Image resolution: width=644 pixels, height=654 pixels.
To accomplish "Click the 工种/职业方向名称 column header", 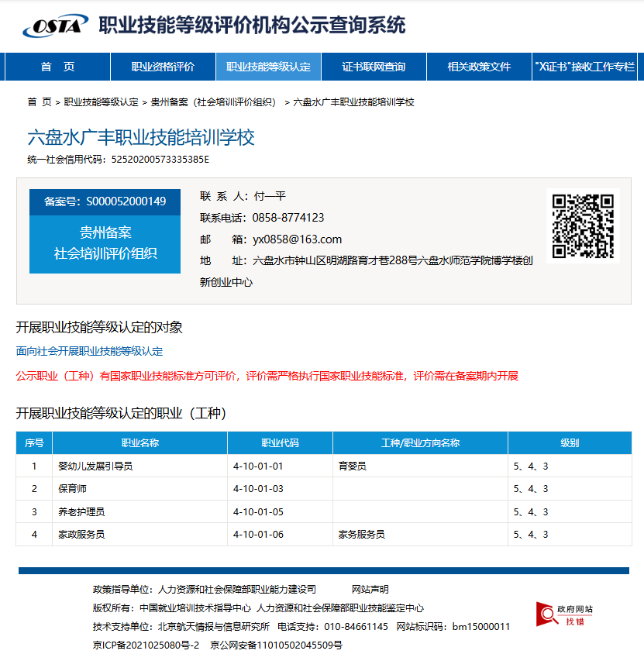I will click(421, 443).
